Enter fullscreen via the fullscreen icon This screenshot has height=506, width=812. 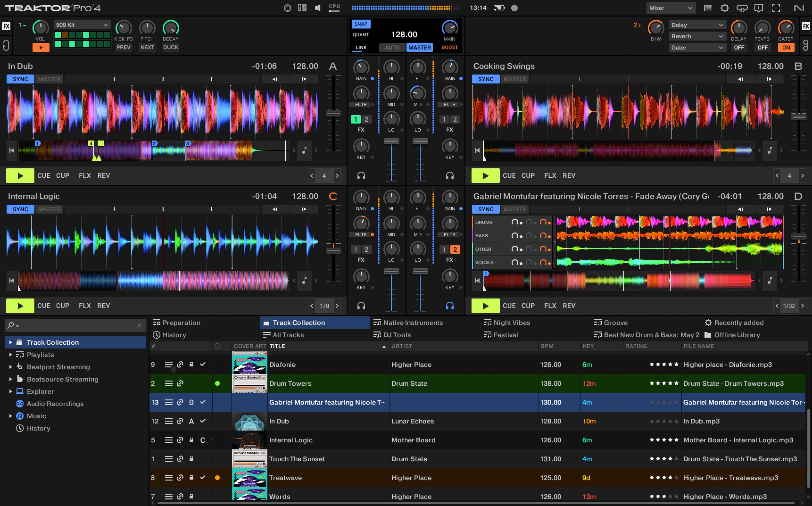(x=776, y=8)
